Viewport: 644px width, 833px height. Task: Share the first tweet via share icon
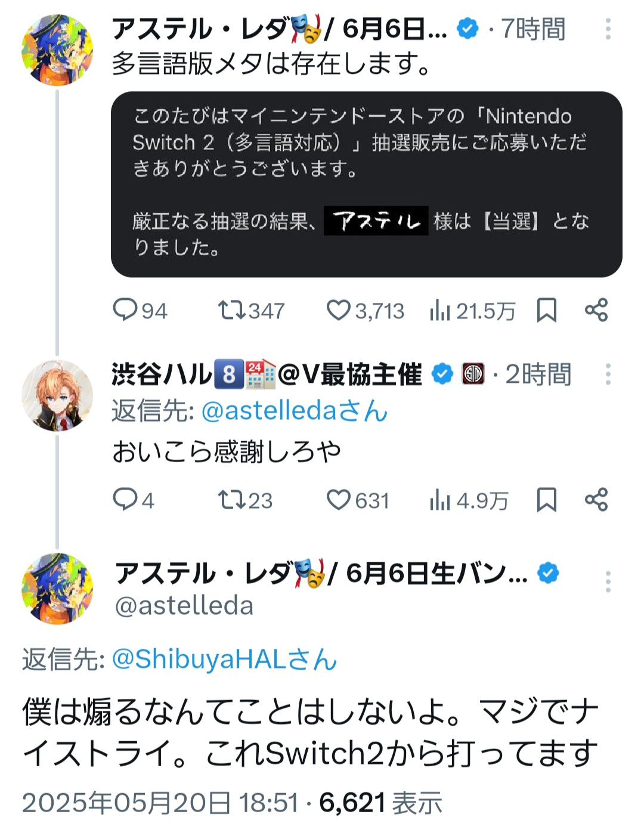[x=596, y=310]
